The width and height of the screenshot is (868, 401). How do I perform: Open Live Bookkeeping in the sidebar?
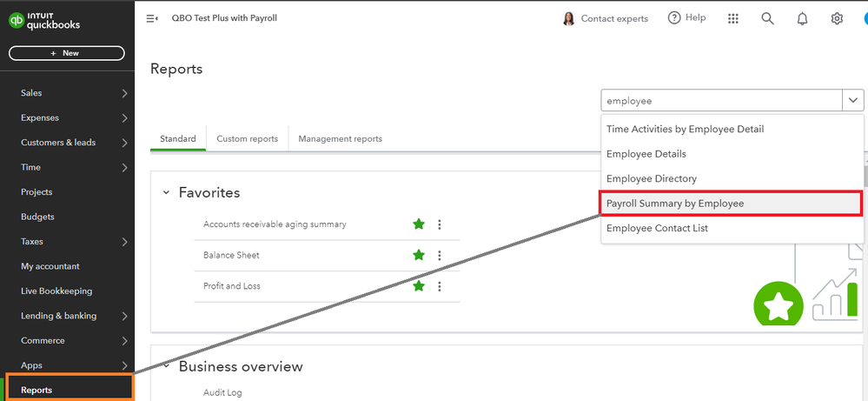[x=56, y=291]
